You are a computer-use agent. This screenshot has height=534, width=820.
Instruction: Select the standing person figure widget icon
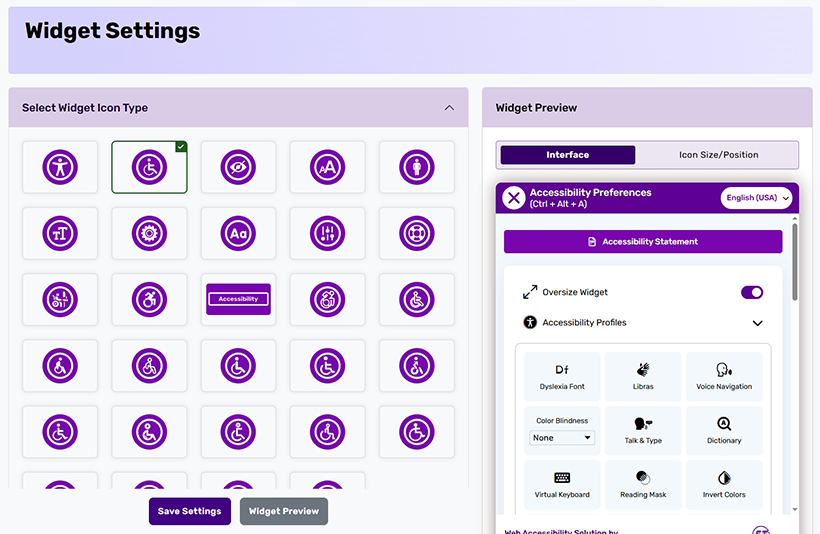(x=417, y=167)
